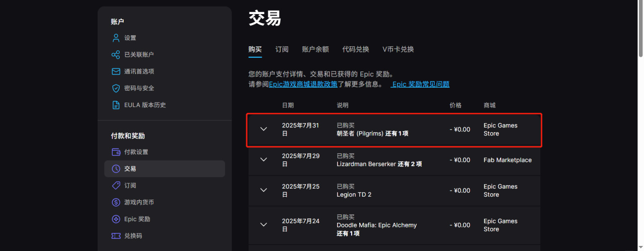Click the ticket icon beside 兑换码
Image resolution: width=644 pixels, height=251 pixels.
(x=116, y=235)
